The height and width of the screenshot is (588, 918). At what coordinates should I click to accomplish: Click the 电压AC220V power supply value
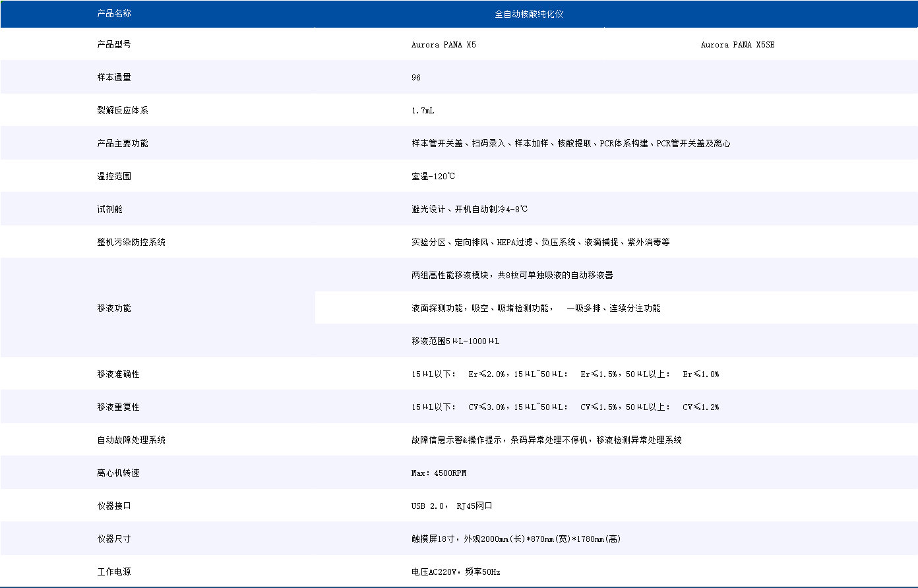click(x=456, y=572)
